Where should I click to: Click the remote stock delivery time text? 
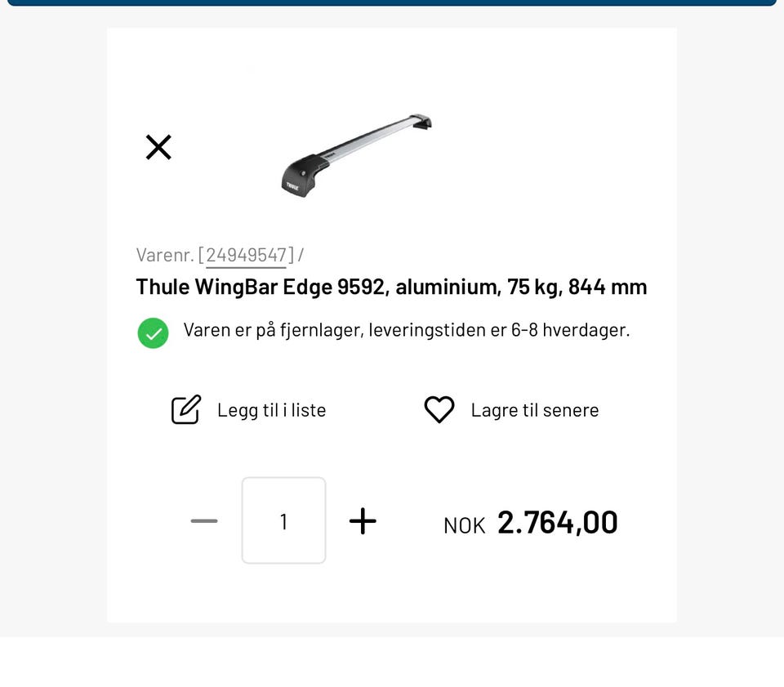coord(406,330)
